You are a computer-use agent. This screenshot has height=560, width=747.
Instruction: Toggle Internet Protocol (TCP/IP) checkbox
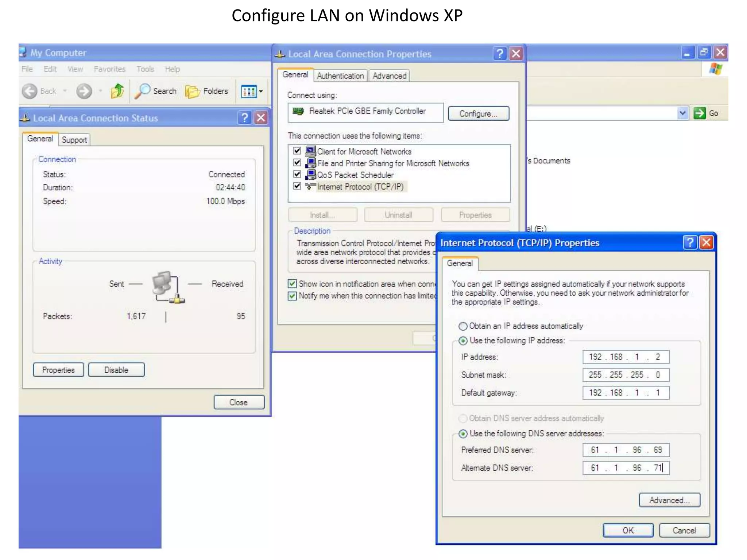297,186
